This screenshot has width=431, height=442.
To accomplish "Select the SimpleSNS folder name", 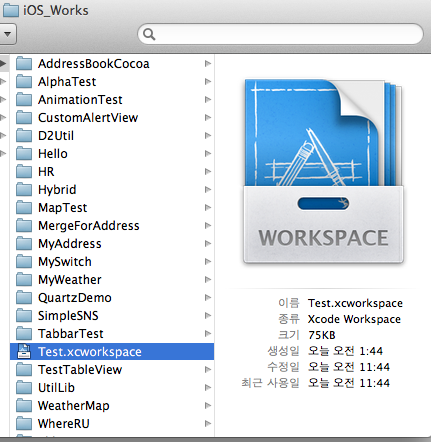I will tap(68, 316).
